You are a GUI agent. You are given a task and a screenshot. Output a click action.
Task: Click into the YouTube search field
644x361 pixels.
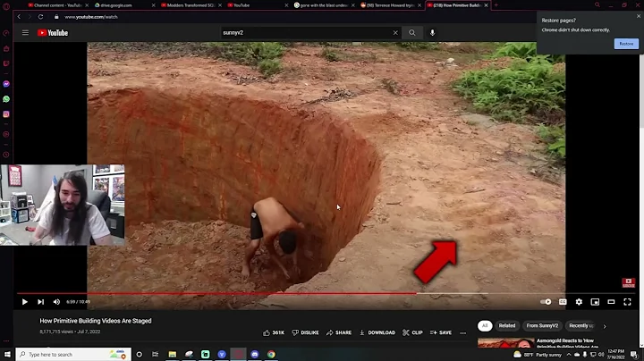coord(306,33)
